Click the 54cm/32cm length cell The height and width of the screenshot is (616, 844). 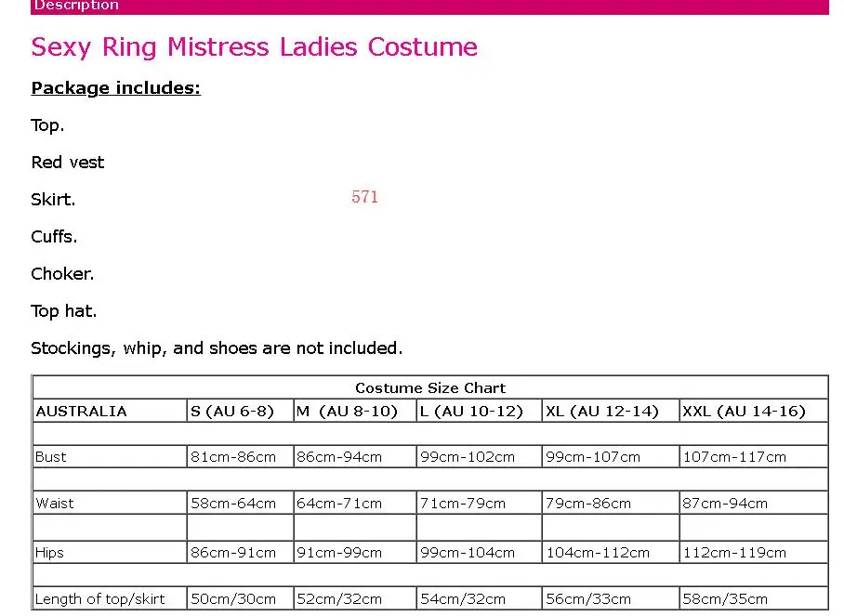coord(479,598)
